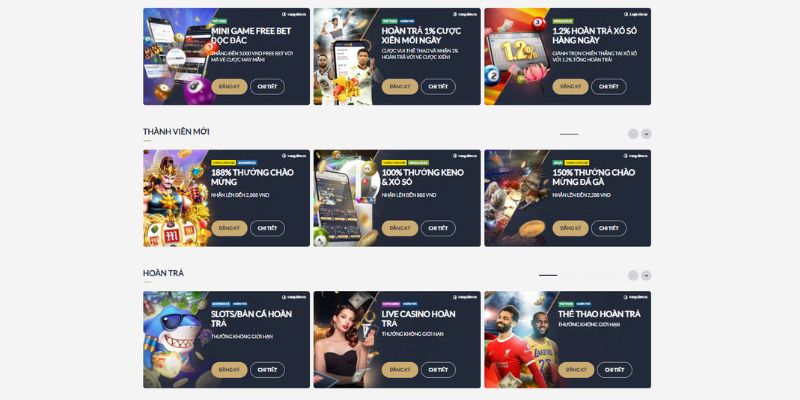The height and width of the screenshot is (400, 800).
Task: Click previous arrow in Thành Viên Mới section
Action: pyautogui.click(x=633, y=134)
